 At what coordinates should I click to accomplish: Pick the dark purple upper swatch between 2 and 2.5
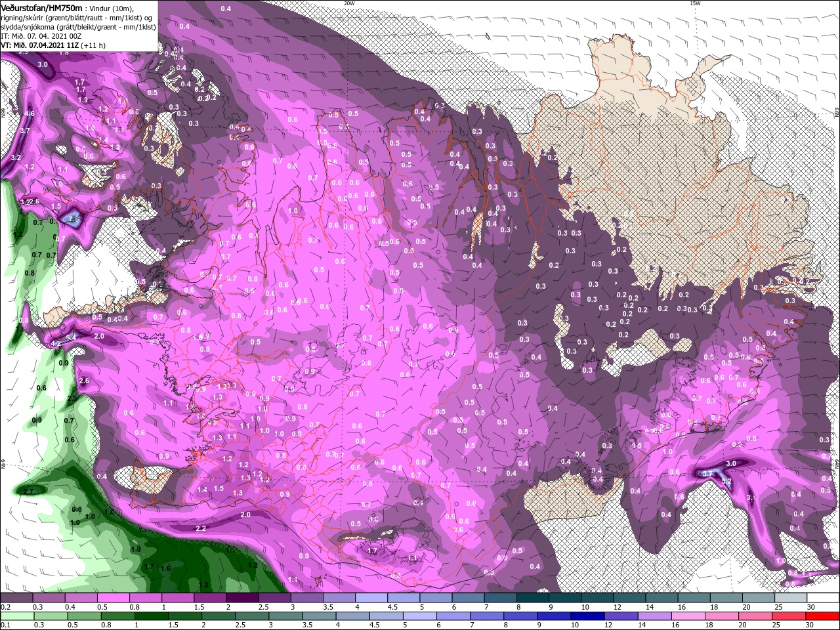(x=243, y=598)
